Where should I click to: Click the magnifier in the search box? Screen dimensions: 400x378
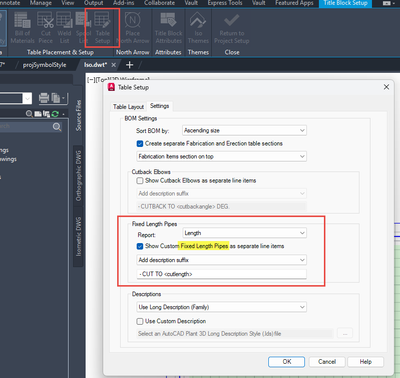57,127
